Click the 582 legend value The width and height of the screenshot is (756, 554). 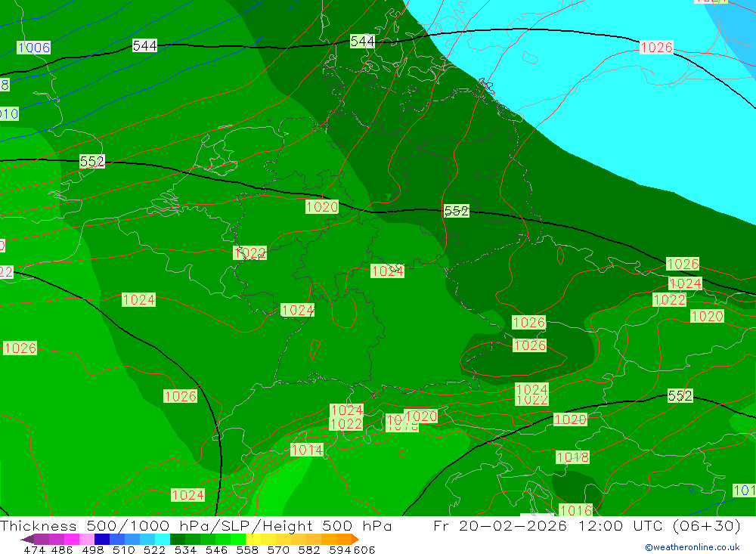point(308,550)
